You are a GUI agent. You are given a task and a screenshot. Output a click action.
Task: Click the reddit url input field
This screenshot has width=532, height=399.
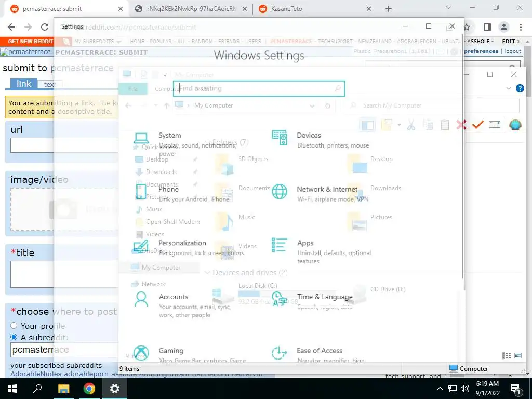tap(64, 145)
